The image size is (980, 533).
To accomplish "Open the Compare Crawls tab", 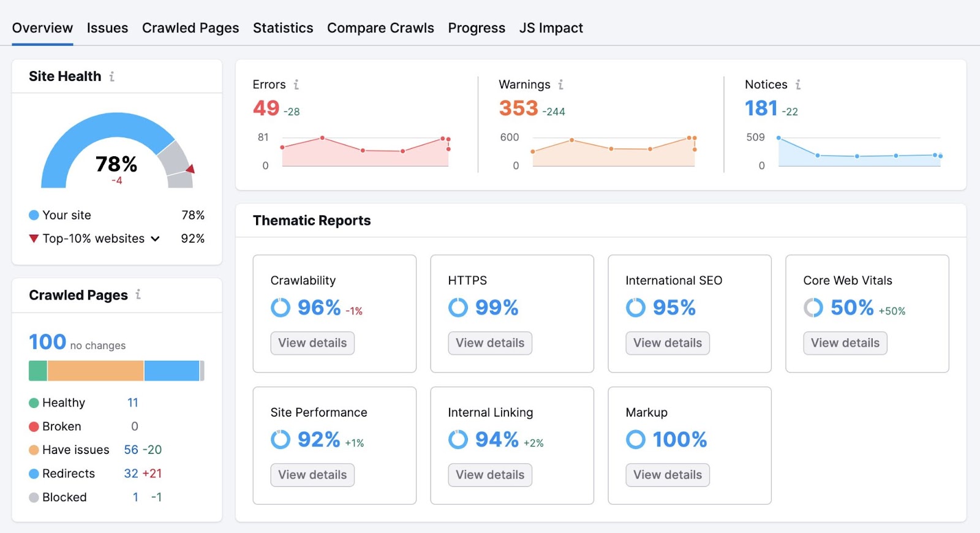I will [380, 28].
